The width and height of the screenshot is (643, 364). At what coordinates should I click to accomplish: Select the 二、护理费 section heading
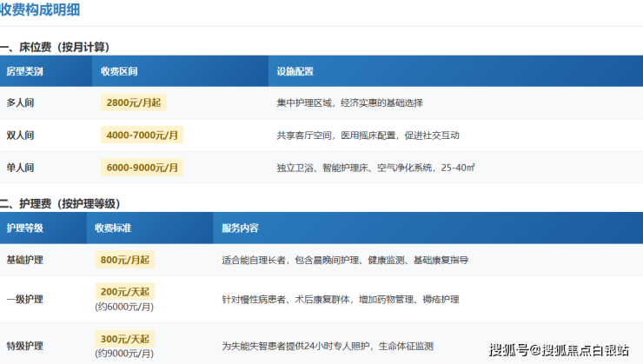(x=60, y=203)
